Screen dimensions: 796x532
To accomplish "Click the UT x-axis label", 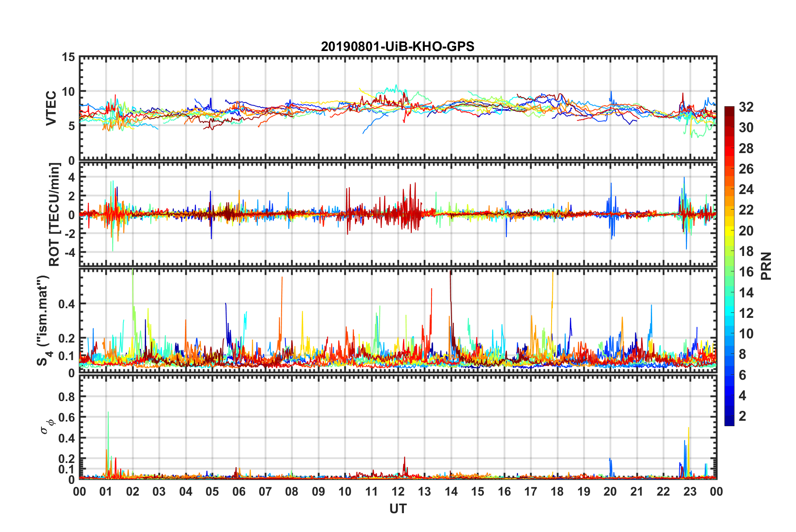I will pyautogui.click(x=398, y=509).
